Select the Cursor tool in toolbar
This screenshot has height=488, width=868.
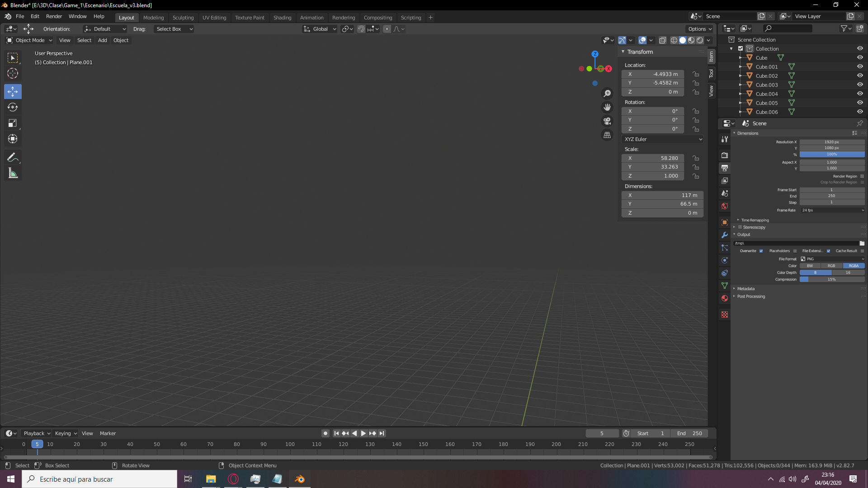point(13,73)
